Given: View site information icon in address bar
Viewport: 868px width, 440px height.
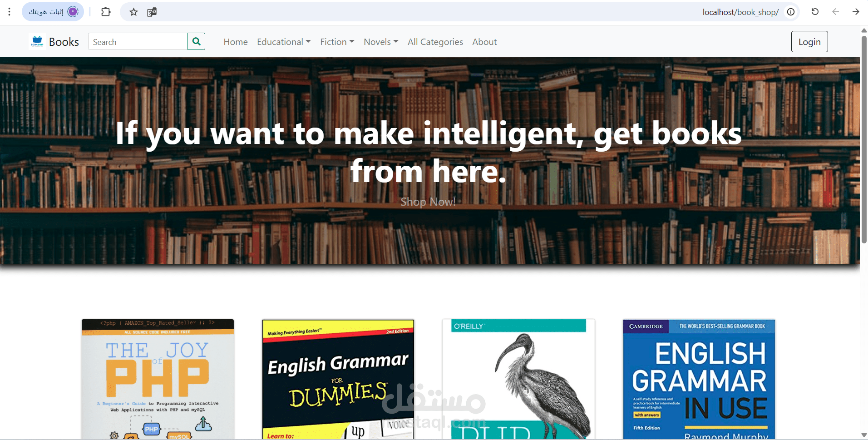Looking at the screenshot, I should pos(791,12).
